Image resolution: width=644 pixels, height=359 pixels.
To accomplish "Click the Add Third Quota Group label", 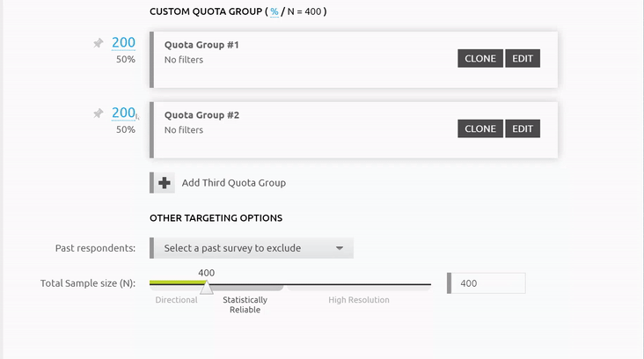I will (233, 183).
